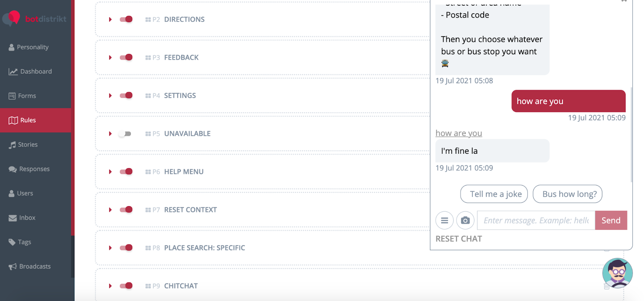The height and width of the screenshot is (301, 644).
Task: Click the chat window scrollbar
Action: coord(632,135)
